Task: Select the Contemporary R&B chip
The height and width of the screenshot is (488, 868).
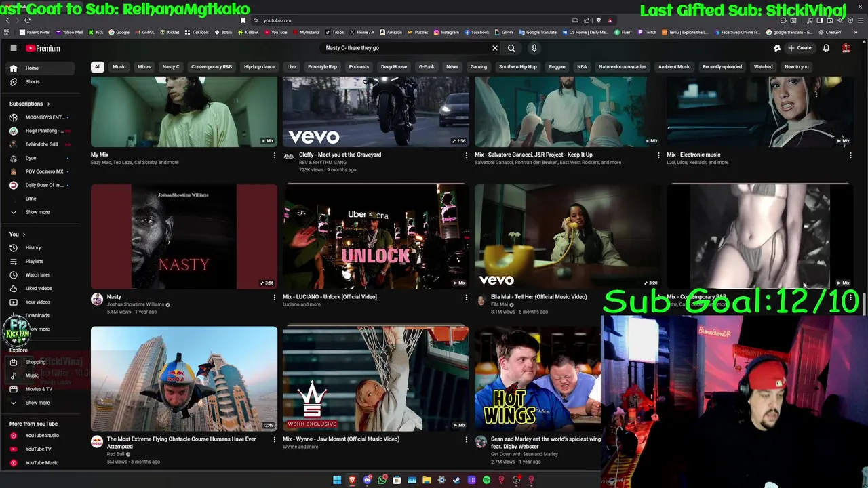Action: [212, 66]
